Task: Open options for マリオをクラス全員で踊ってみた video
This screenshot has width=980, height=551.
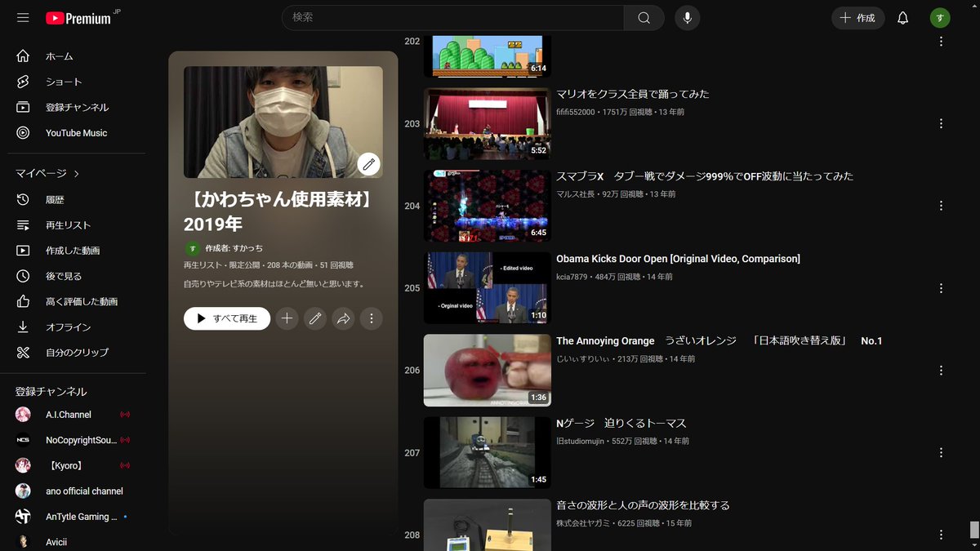Action: 941,123
